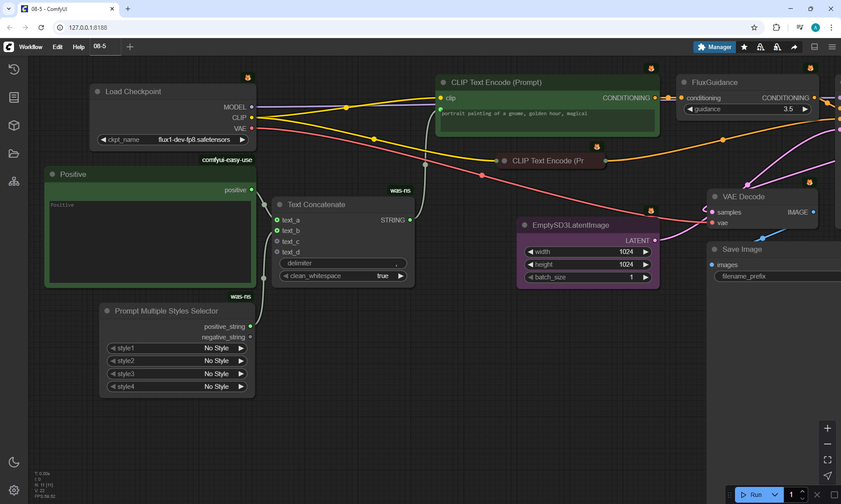Click the guidance value slider

[747, 109]
